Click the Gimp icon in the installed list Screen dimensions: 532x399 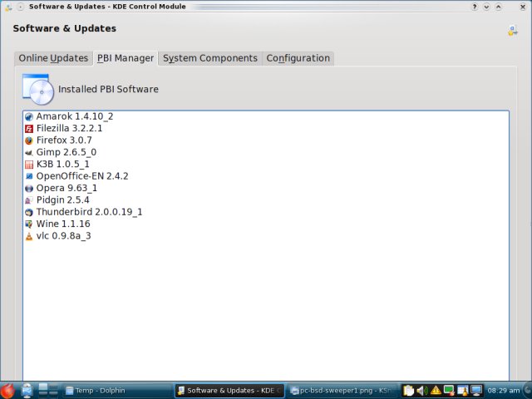(29, 153)
